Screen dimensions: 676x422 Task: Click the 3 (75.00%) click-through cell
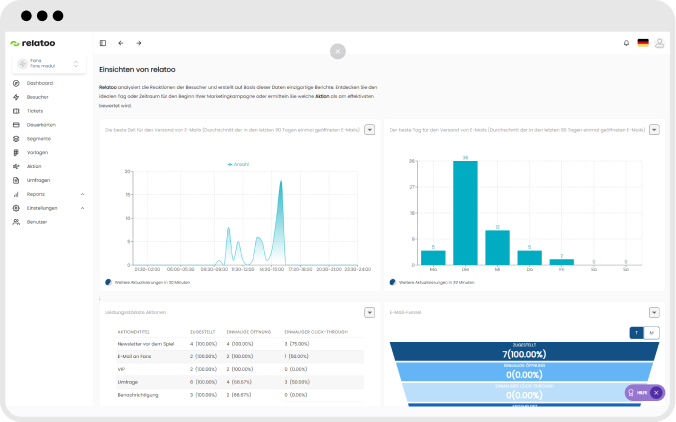point(297,344)
